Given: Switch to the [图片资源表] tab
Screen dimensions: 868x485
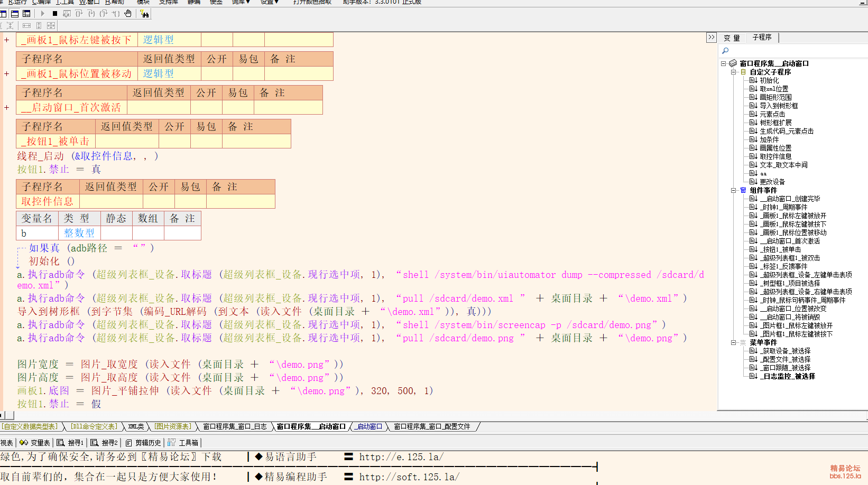Looking at the screenshot, I should (x=173, y=426).
